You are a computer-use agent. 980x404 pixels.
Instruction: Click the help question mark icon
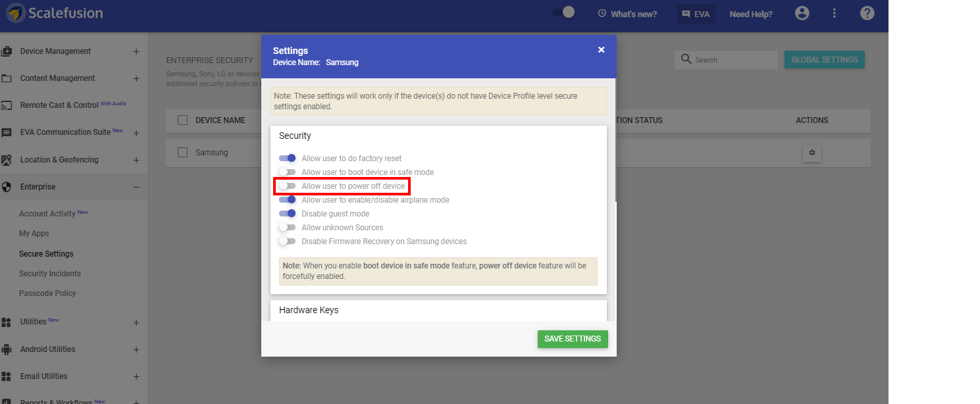(867, 13)
